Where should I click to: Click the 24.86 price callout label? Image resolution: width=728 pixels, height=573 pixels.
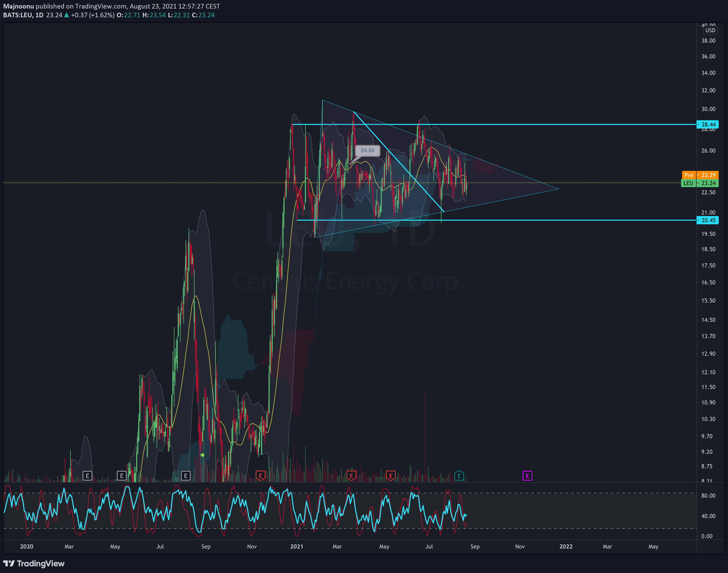click(368, 150)
